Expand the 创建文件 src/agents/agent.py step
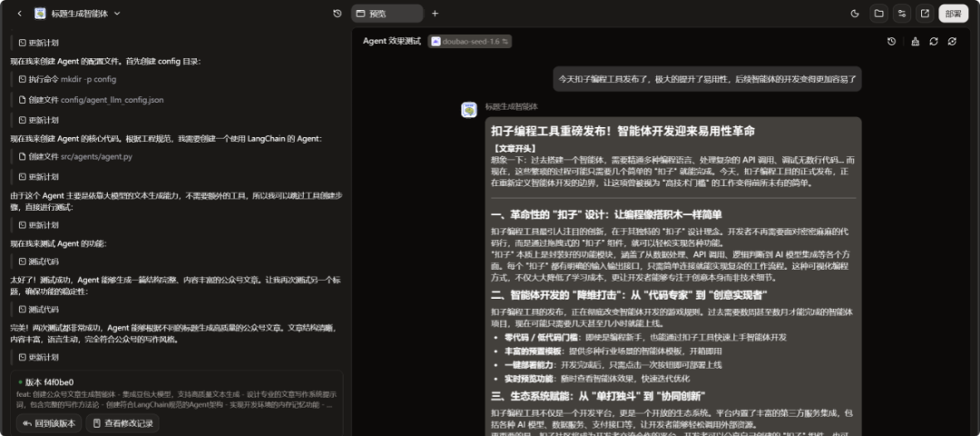The width and height of the screenshot is (980, 436). (x=75, y=157)
